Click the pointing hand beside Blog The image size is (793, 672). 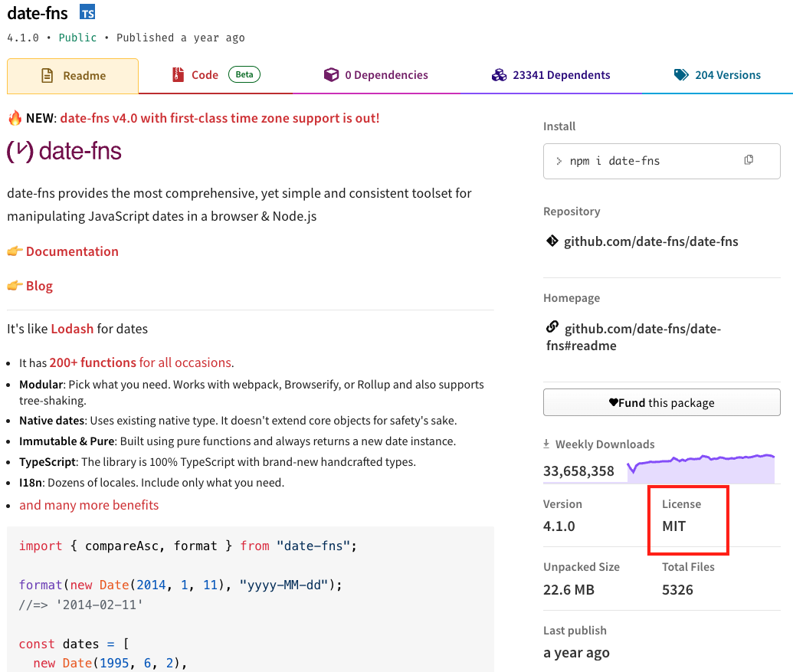pyautogui.click(x=15, y=286)
